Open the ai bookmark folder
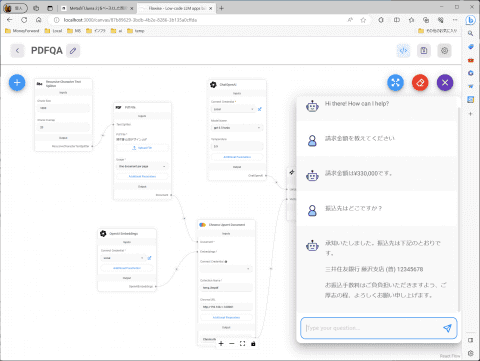This screenshot has width=480, height=361. (116, 31)
